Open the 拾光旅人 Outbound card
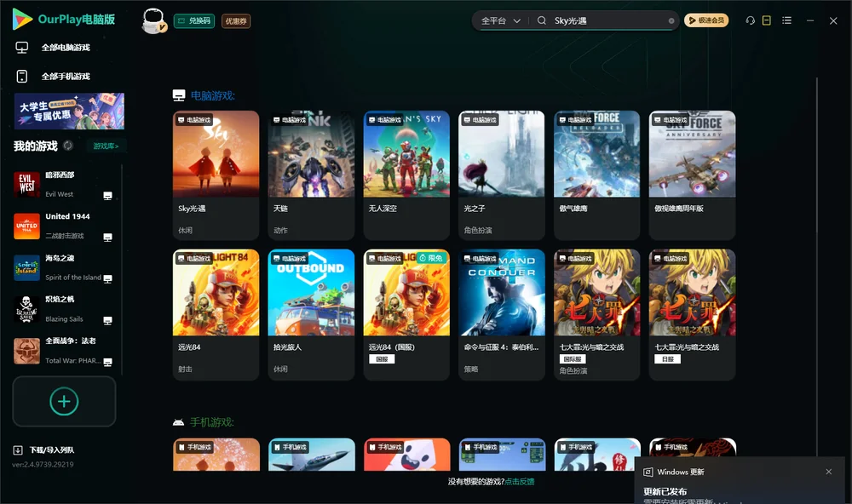The width and height of the screenshot is (852, 504). click(x=311, y=314)
